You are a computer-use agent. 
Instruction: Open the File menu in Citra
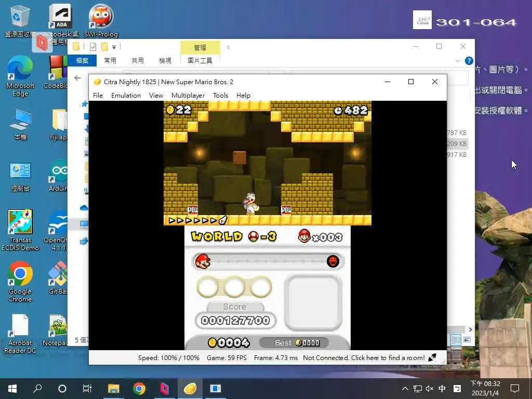pyautogui.click(x=98, y=96)
